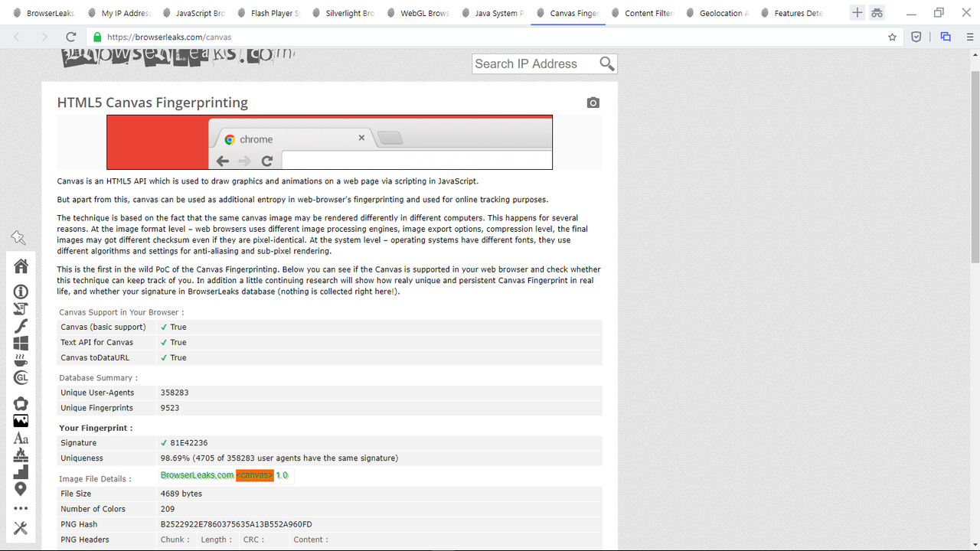Click the blue overlapping-windows icon in toolbar
Screen dimensions: 980x551
pyautogui.click(x=946, y=37)
